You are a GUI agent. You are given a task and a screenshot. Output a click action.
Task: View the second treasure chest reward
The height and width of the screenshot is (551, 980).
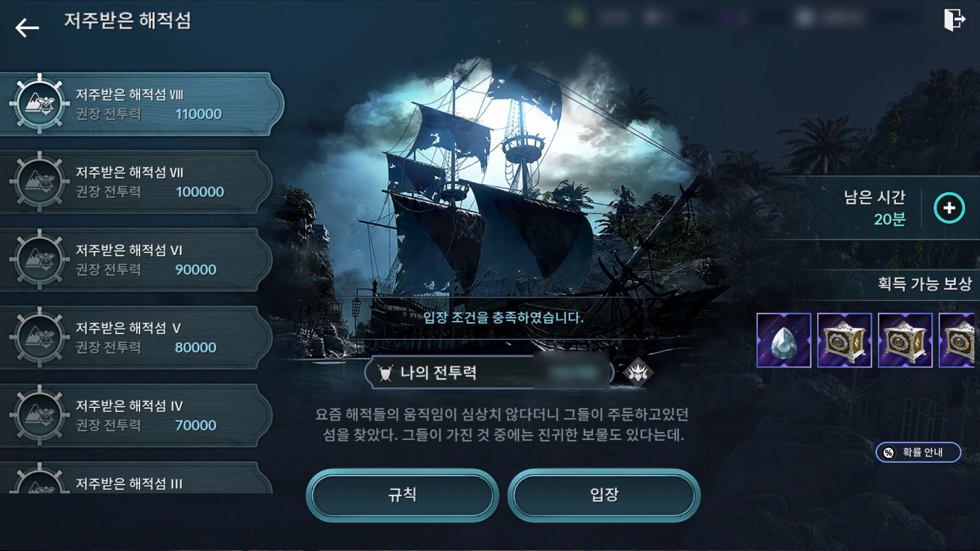(x=905, y=340)
